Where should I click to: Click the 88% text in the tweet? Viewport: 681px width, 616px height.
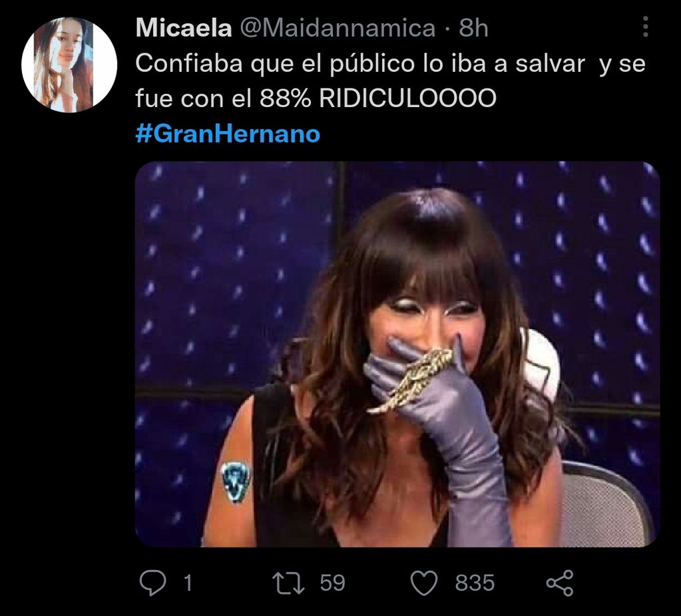tap(286, 98)
